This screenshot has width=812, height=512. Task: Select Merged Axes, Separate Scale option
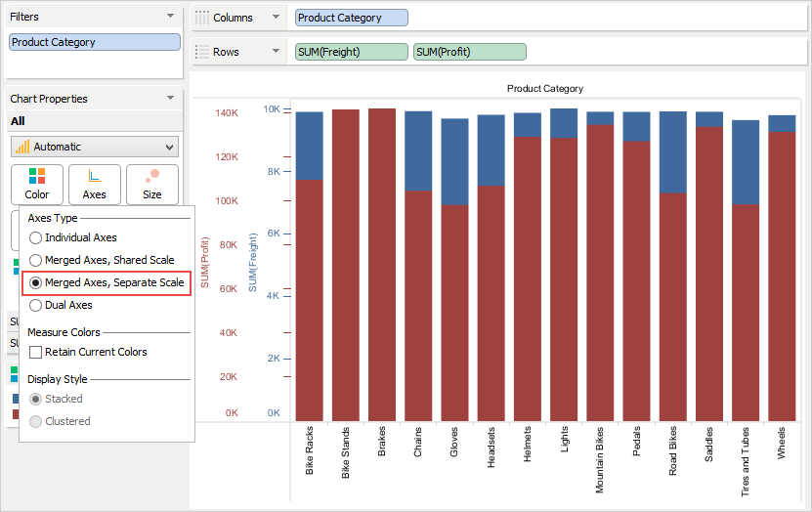(x=35, y=282)
